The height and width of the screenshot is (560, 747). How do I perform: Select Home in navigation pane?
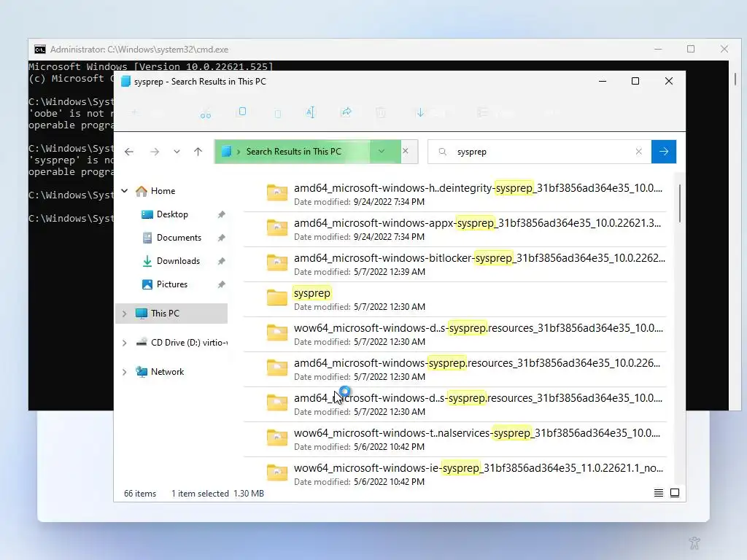pyautogui.click(x=163, y=191)
